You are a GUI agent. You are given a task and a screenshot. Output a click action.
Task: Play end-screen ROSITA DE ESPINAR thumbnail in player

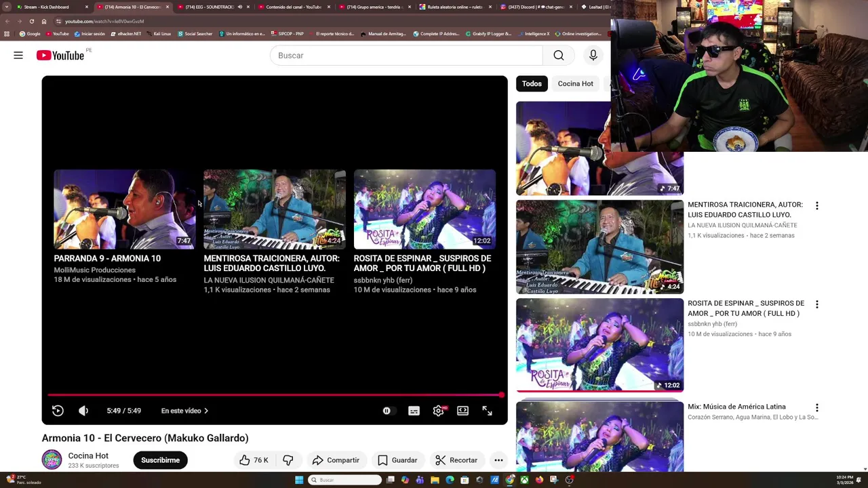click(425, 209)
